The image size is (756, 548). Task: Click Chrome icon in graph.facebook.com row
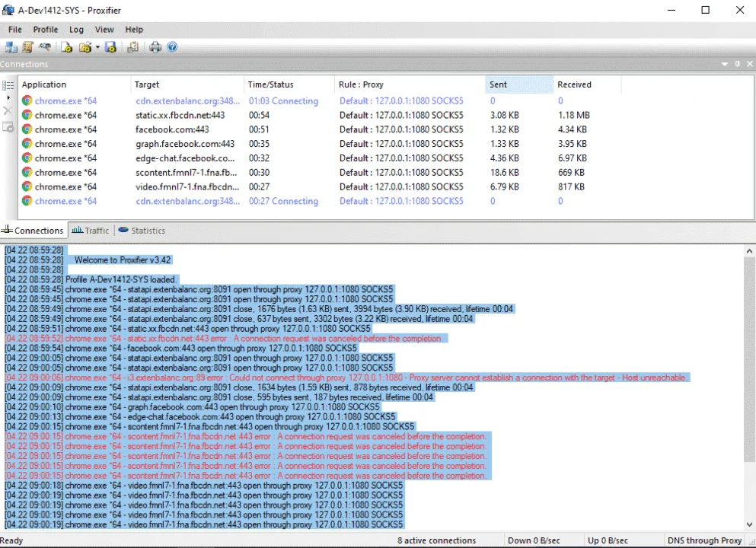click(27, 144)
